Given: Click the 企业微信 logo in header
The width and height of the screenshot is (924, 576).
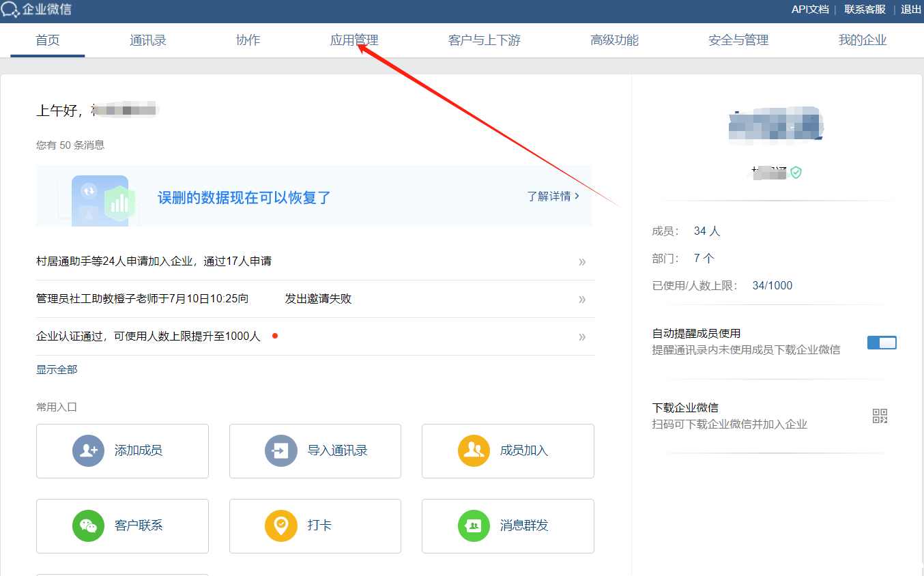Looking at the screenshot, I should (x=36, y=10).
